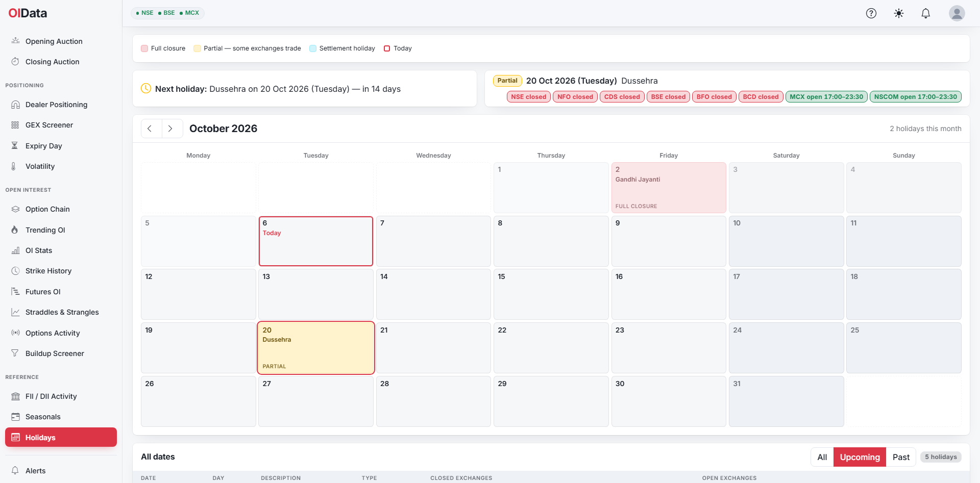Click the FII / DII Activity bank icon
The width and height of the screenshot is (980, 483).
tap(15, 396)
